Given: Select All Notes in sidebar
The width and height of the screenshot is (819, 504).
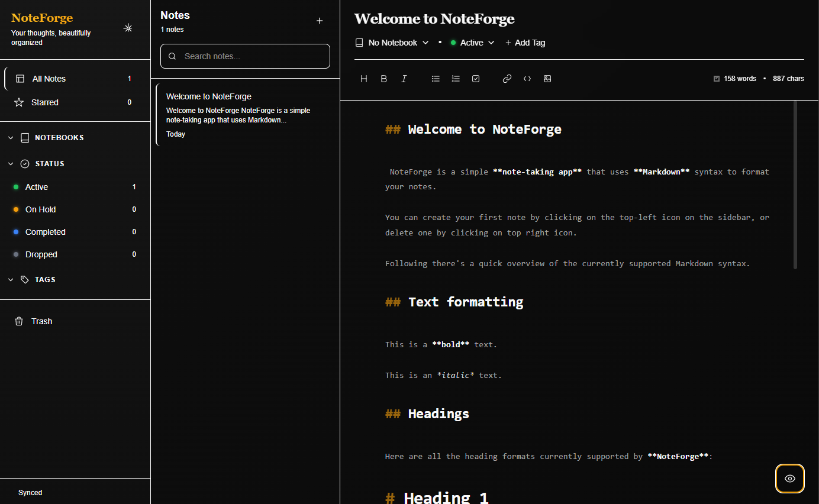Looking at the screenshot, I should 49,79.
